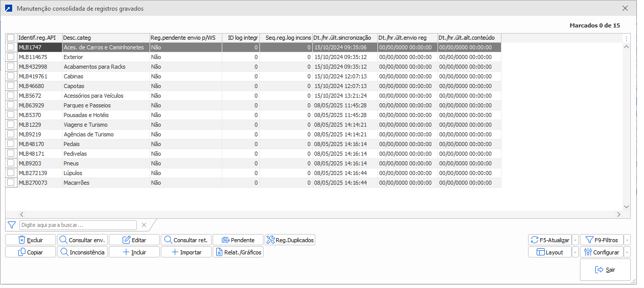Click the Pendente button
Image resolution: width=644 pixels, height=288 pixels.
click(x=238, y=240)
